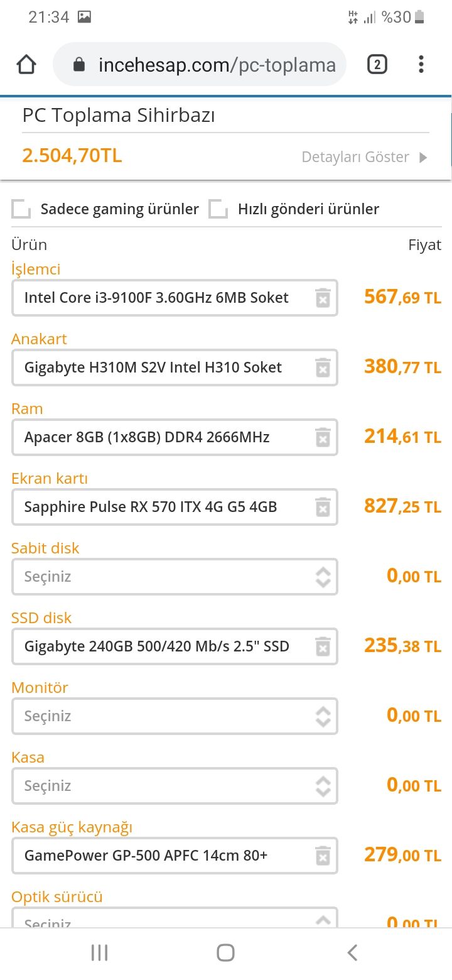
Task: Open Chrome's three-dot overflow menu
Action: point(421,64)
